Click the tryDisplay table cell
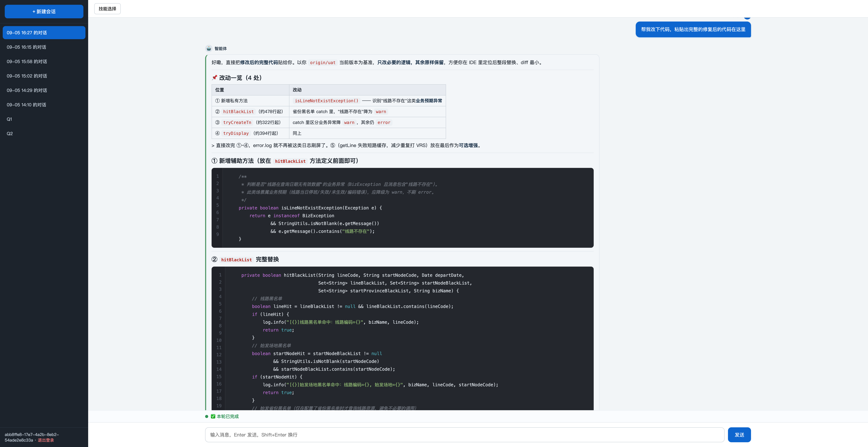 (x=250, y=133)
